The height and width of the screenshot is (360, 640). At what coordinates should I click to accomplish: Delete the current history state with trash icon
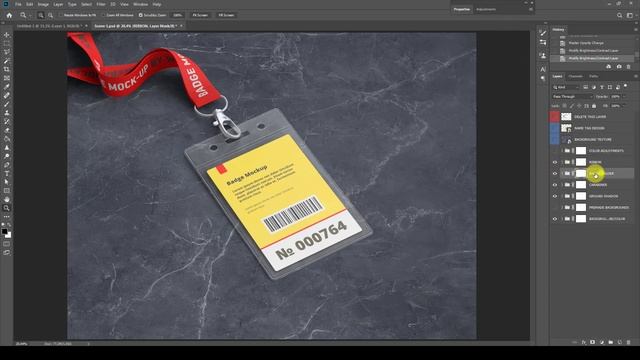tap(629, 67)
